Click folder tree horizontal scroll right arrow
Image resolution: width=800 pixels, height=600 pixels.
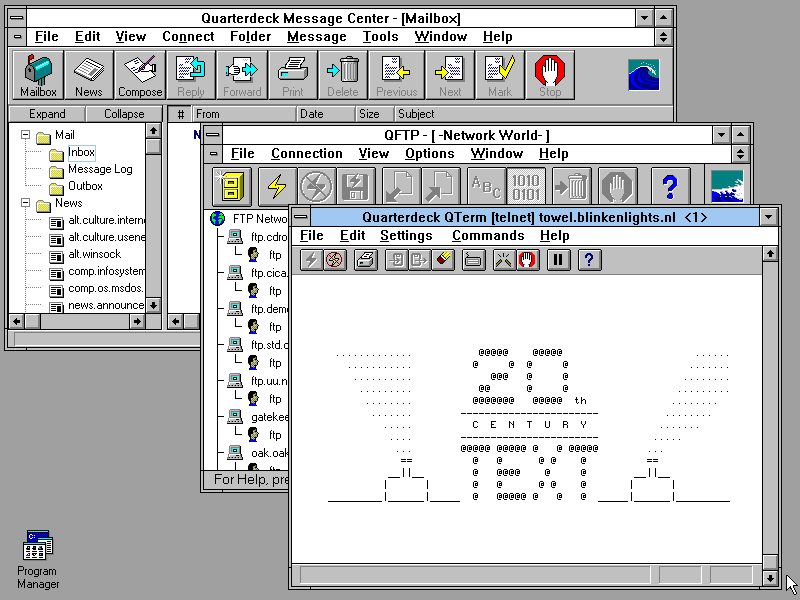pos(137,321)
